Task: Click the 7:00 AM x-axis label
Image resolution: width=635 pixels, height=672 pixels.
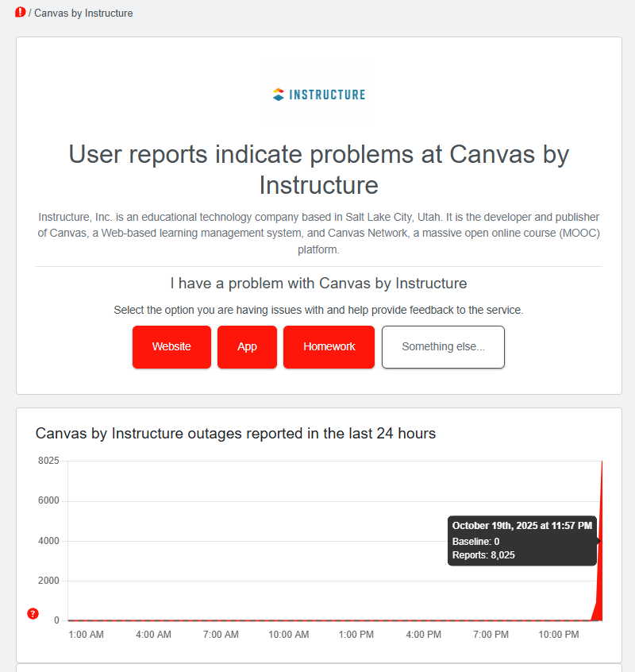Action: (221, 635)
